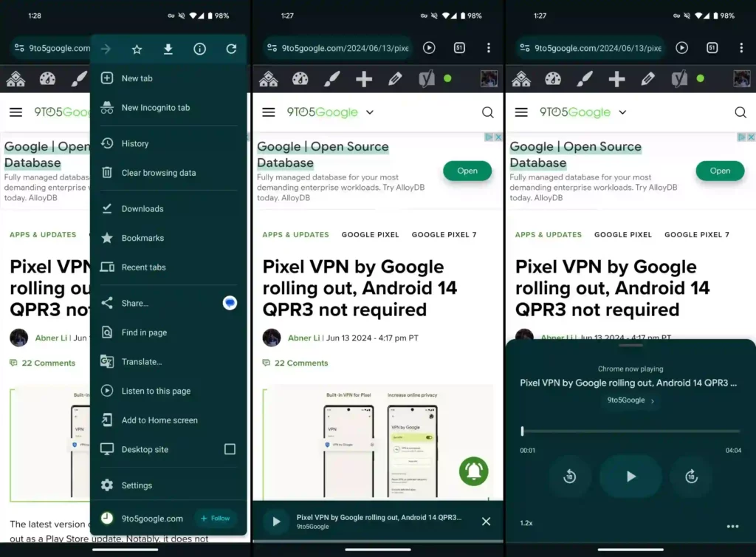Image resolution: width=756 pixels, height=557 pixels.
Task: Open a New tab from menu
Action: (x=168, y=78)
